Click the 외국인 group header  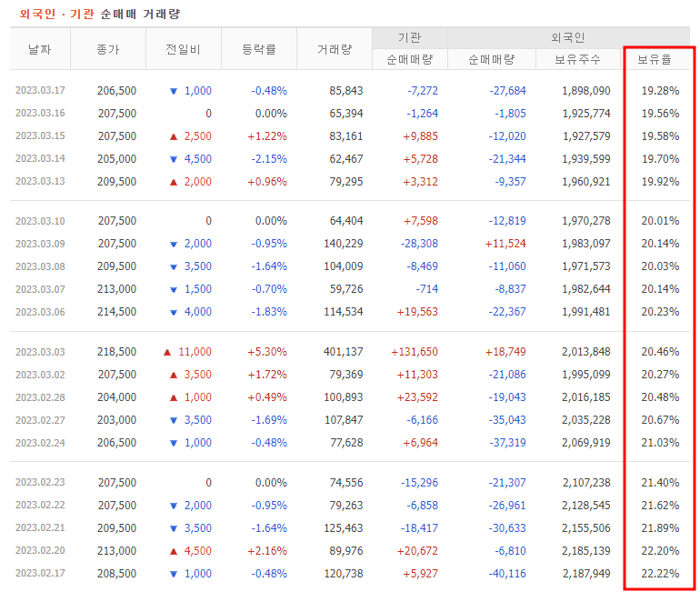[568, 37]
